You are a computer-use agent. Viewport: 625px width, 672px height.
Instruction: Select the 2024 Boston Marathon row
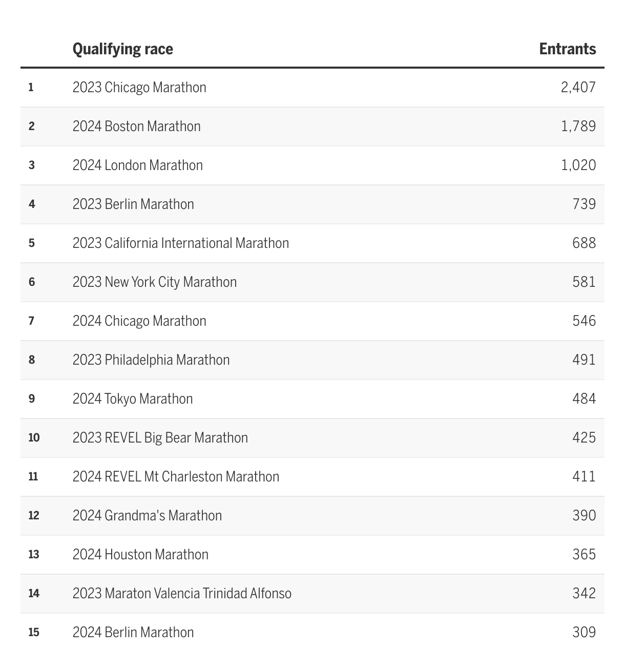tap(137, 127)
